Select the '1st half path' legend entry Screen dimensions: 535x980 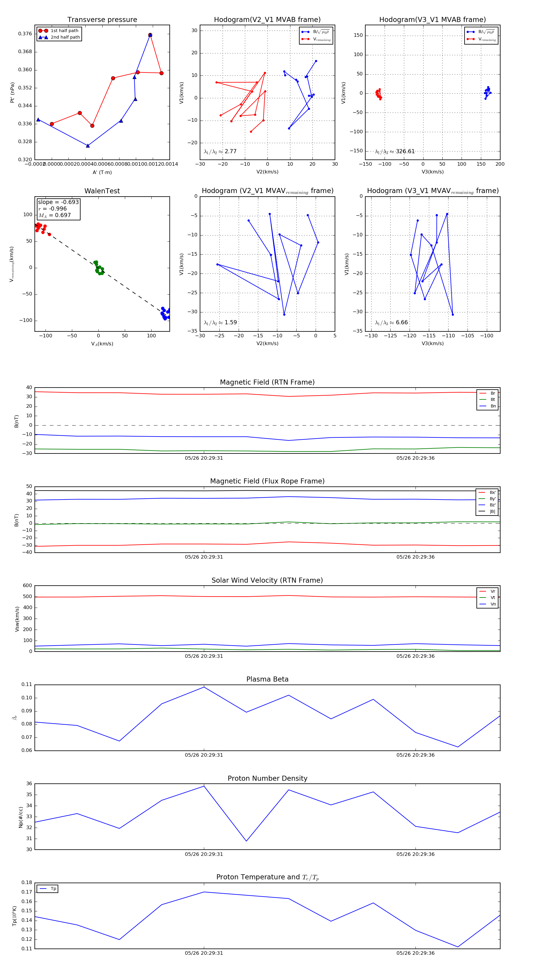point(59,31)
